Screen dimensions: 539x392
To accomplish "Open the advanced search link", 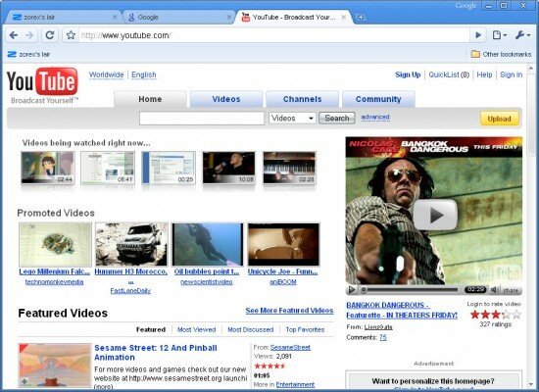I will [x=375, y=118].
